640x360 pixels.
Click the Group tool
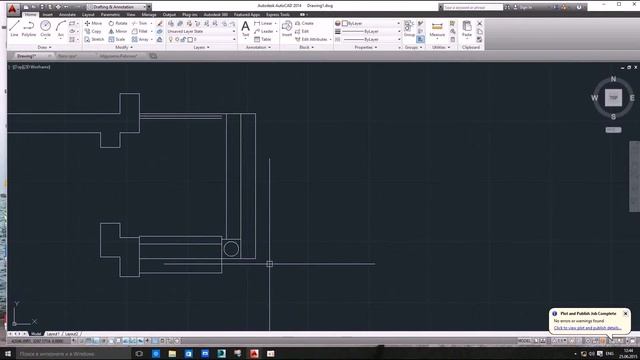click(409, 29)
